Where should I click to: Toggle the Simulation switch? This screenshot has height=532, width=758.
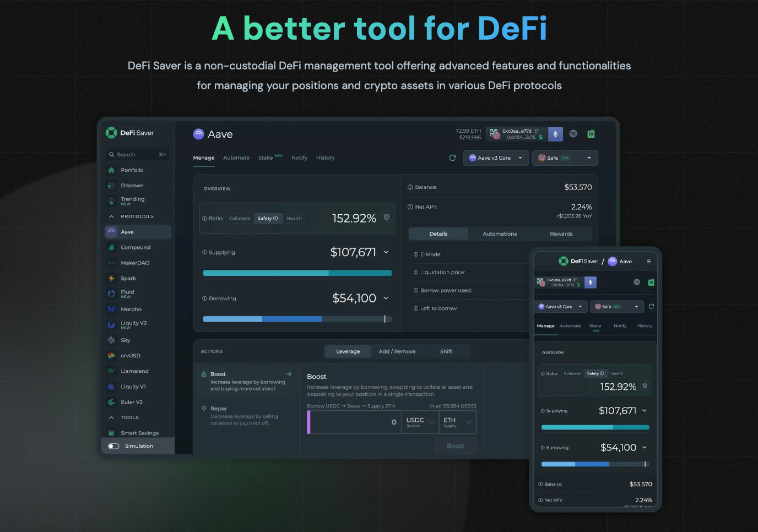114,446
